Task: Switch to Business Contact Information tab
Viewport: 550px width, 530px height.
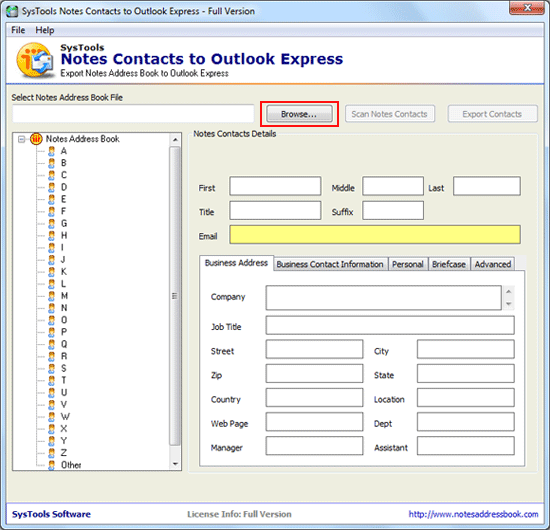Action: [330, 264]
